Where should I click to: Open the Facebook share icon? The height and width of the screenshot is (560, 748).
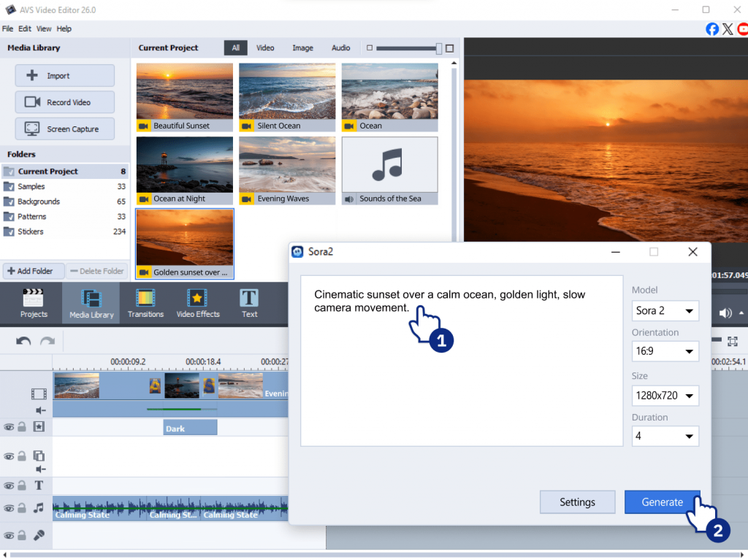pos(712,29)
